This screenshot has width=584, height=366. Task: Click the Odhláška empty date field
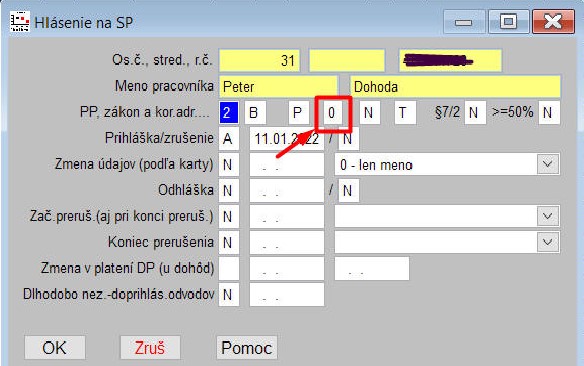(286, 191)
